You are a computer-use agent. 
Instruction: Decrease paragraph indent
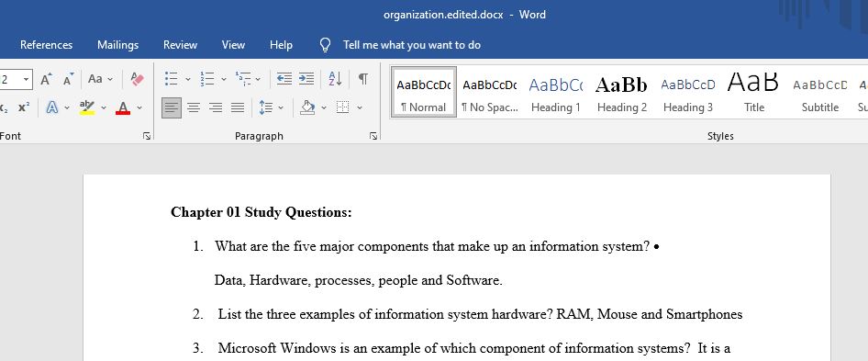(x=284, y=79)
